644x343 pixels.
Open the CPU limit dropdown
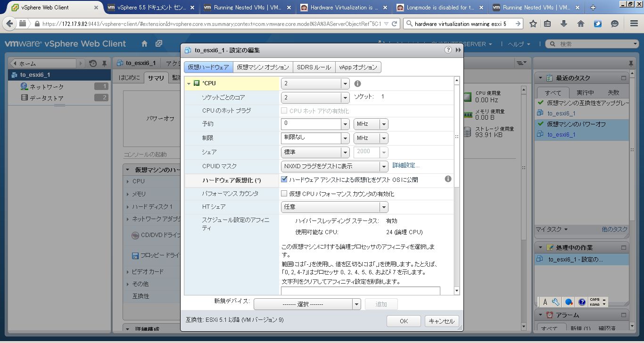(345, 138)
